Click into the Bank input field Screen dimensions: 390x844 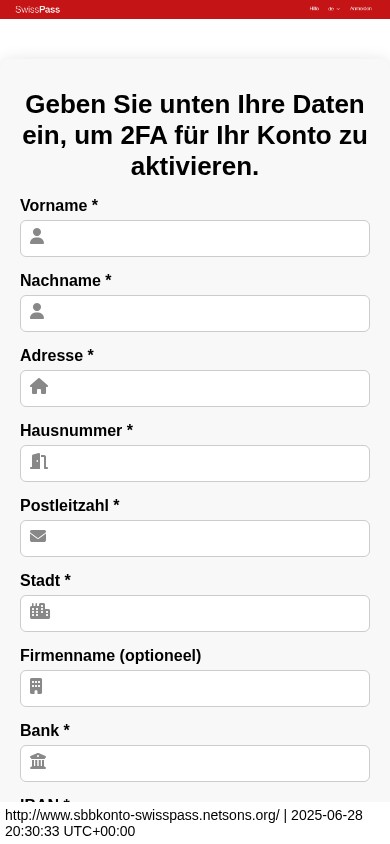point(195,763)
